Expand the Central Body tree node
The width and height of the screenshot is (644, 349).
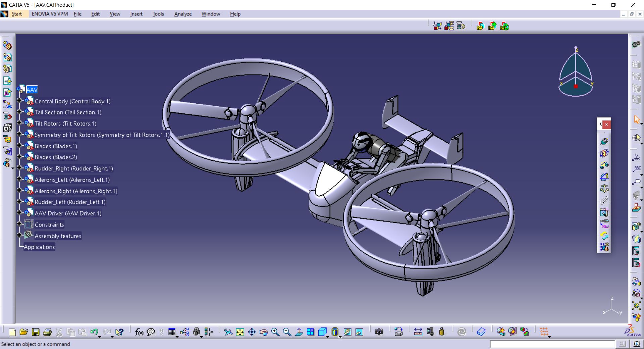(19, 100)
